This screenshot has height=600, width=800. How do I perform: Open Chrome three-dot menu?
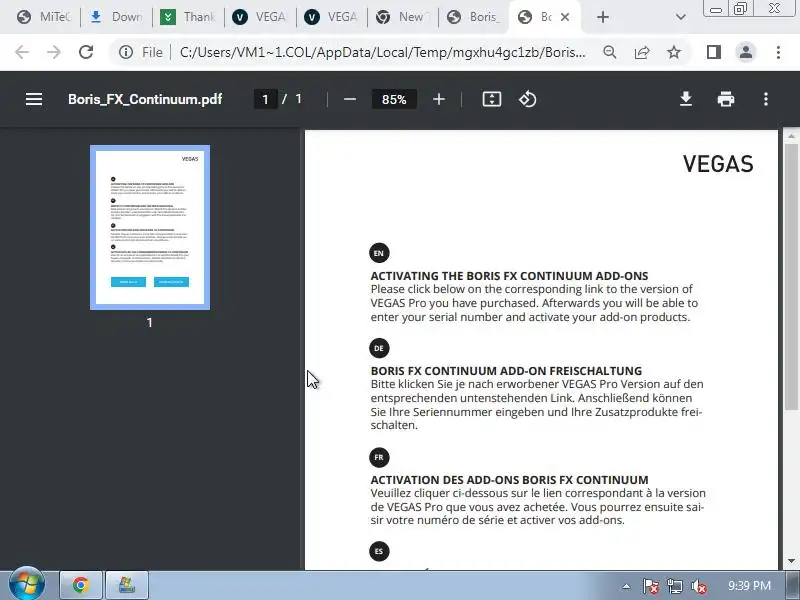[x=778, y=52]
